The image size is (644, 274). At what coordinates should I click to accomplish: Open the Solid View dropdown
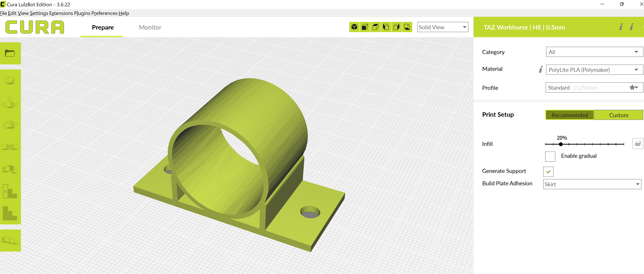tap(443, 27)
